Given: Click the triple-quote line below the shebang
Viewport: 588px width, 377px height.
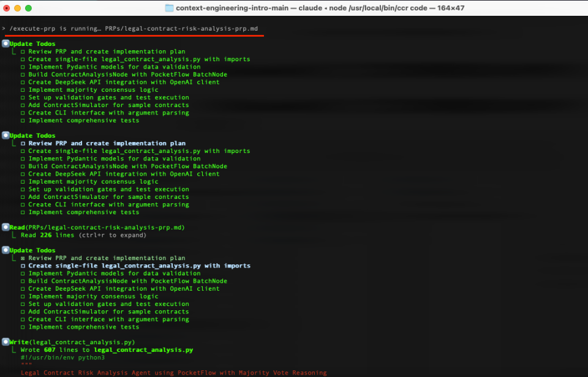Looking at the screenshot, I should pos(26,364).
